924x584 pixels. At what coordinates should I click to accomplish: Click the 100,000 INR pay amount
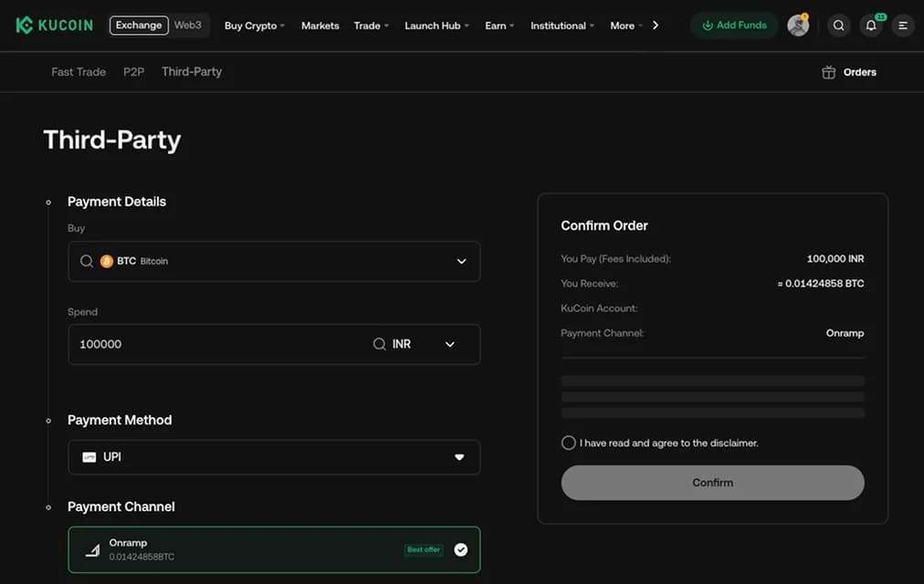(x=835, y=259)
